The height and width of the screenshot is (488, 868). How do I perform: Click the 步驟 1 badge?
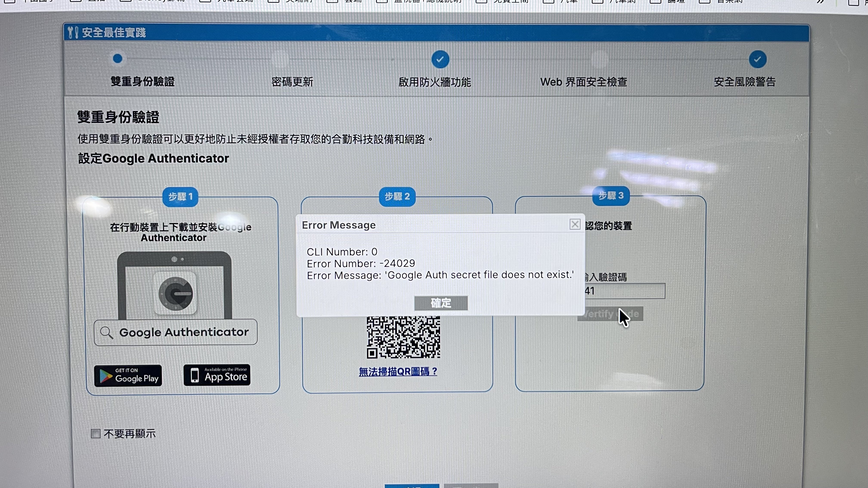pos(180,197)
